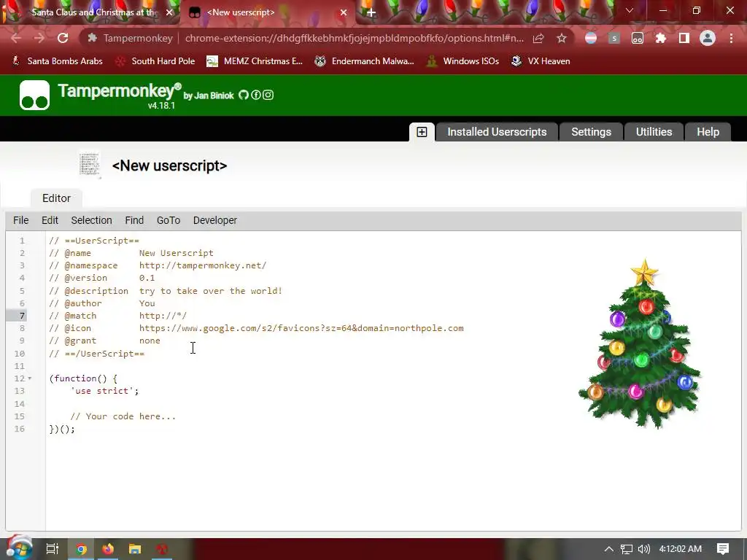Close the New userscript browser tab
Screen dimensions: 747x560
344,12
